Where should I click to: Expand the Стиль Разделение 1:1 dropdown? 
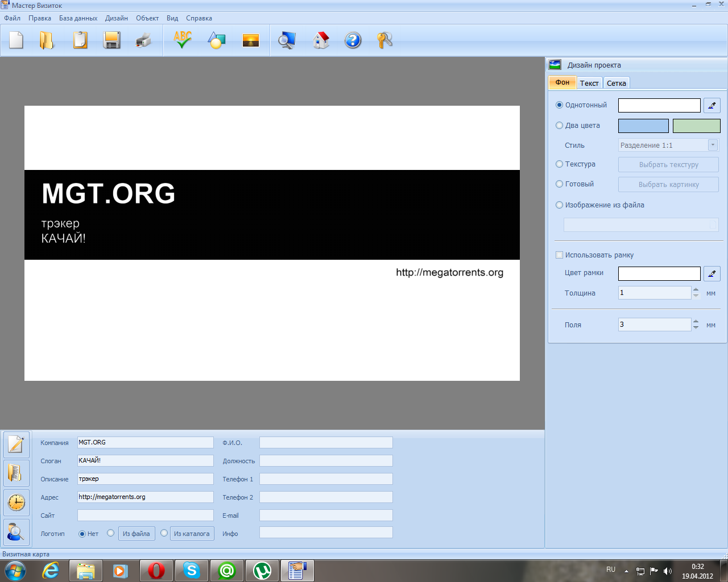[713, 145]
